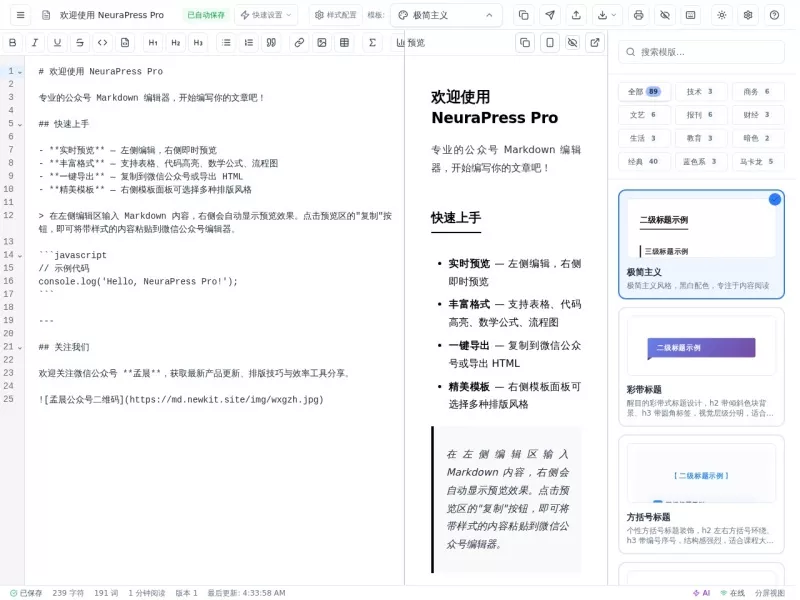Insert a math formula (sigma)
The image size is (800, 600).
click(x=372, y=43)
